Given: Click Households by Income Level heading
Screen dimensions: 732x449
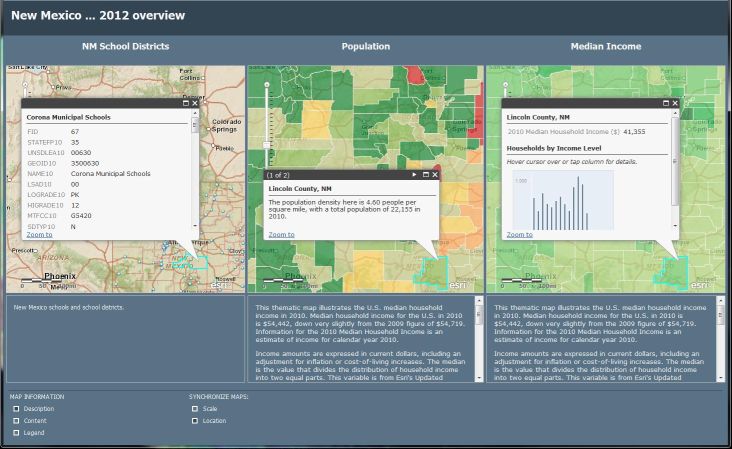Looking at the screenshot, I should pos(554,148).
